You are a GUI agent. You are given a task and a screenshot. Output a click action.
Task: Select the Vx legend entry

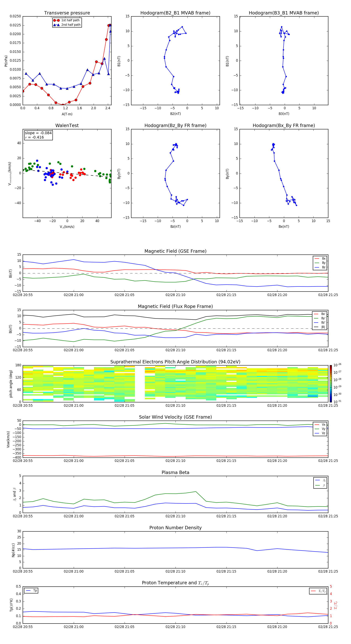coord(320,424)
